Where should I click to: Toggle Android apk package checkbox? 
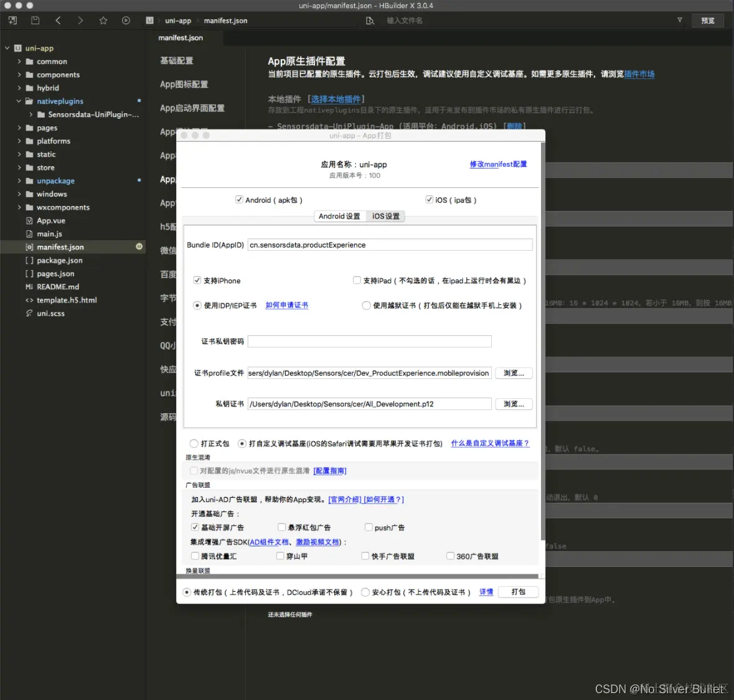(239, 200)
